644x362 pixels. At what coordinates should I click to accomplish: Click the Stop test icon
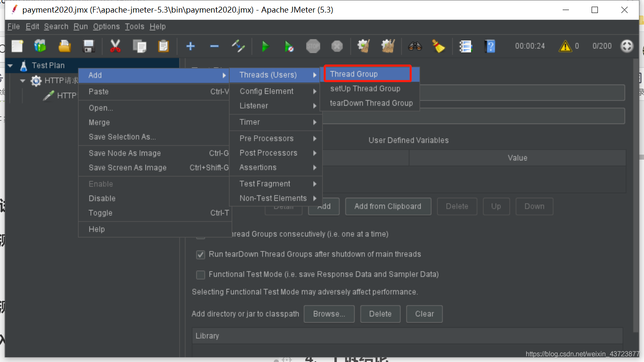(313, 46)
